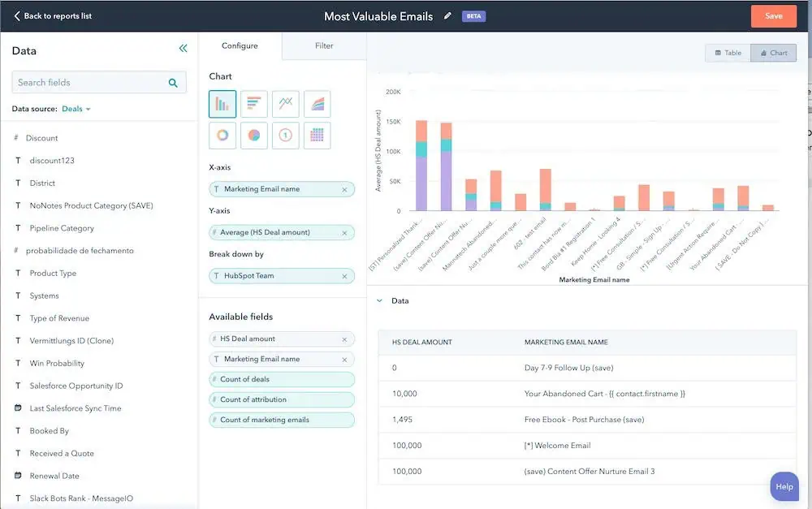Screen dimensions: 812x509
Task: Select the line chart type
Action: click(285, 104)
